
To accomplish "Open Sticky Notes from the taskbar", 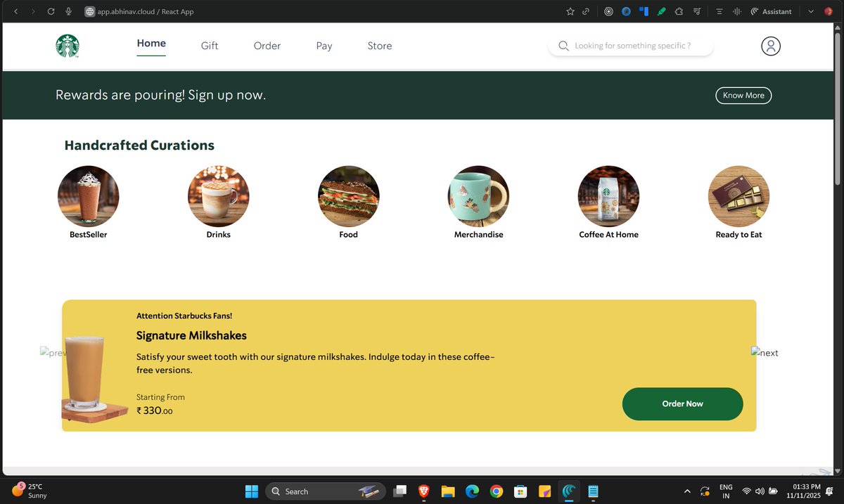I will point(544,491).
